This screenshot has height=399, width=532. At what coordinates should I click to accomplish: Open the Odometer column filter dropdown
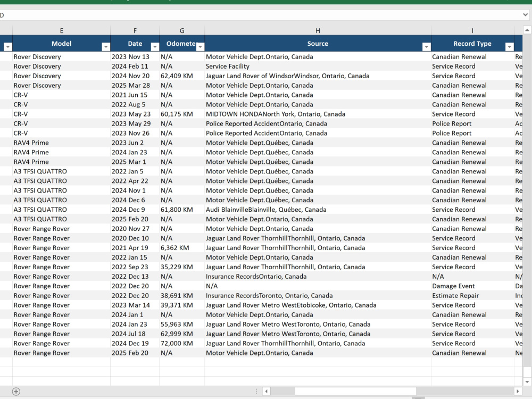(x=201, y=47)
